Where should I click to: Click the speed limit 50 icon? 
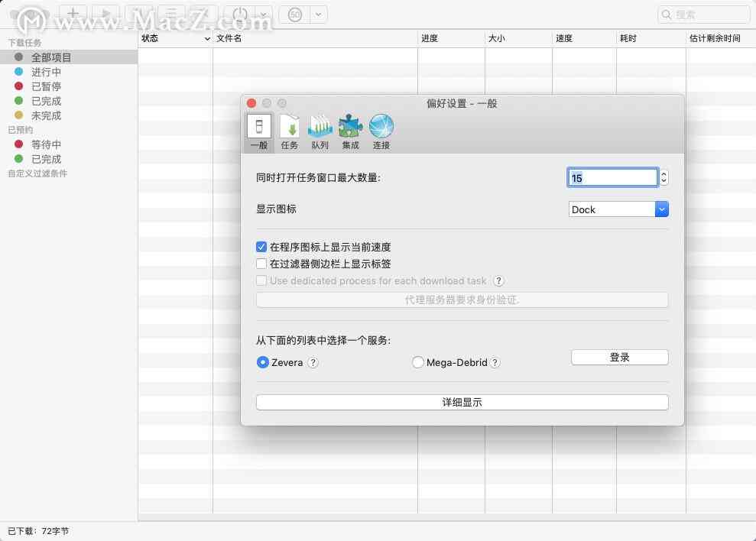click(x=294, y=15)
